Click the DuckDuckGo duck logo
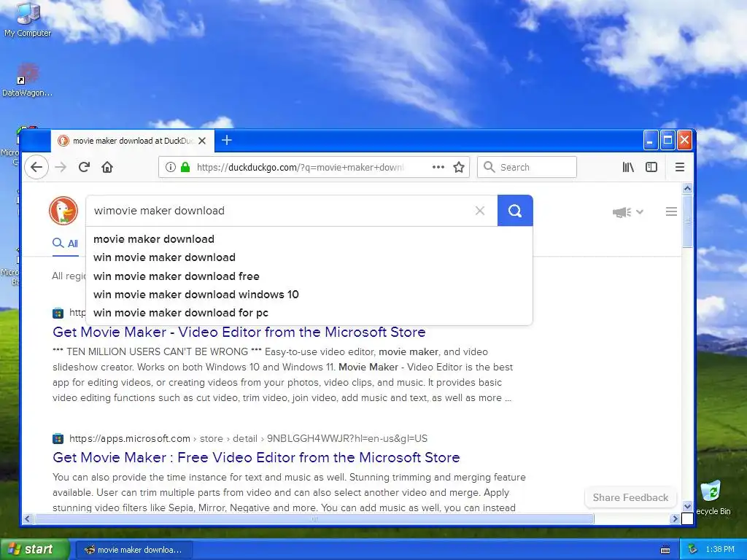 point(63,211)
